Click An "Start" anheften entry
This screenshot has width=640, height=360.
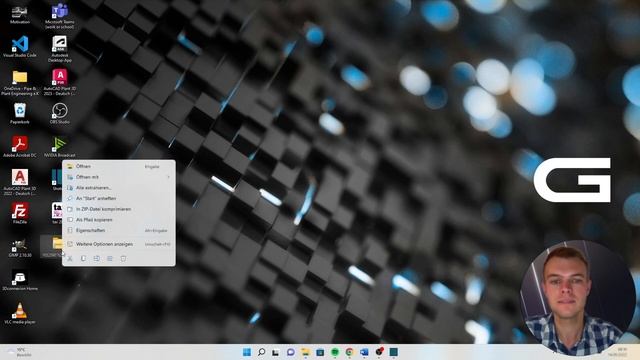pos(118,198)
